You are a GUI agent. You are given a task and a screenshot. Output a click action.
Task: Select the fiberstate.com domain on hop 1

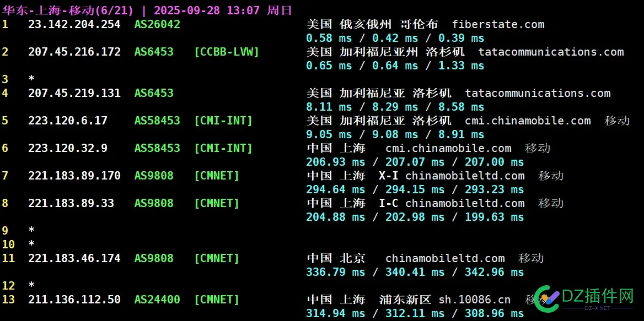[497, 24]
